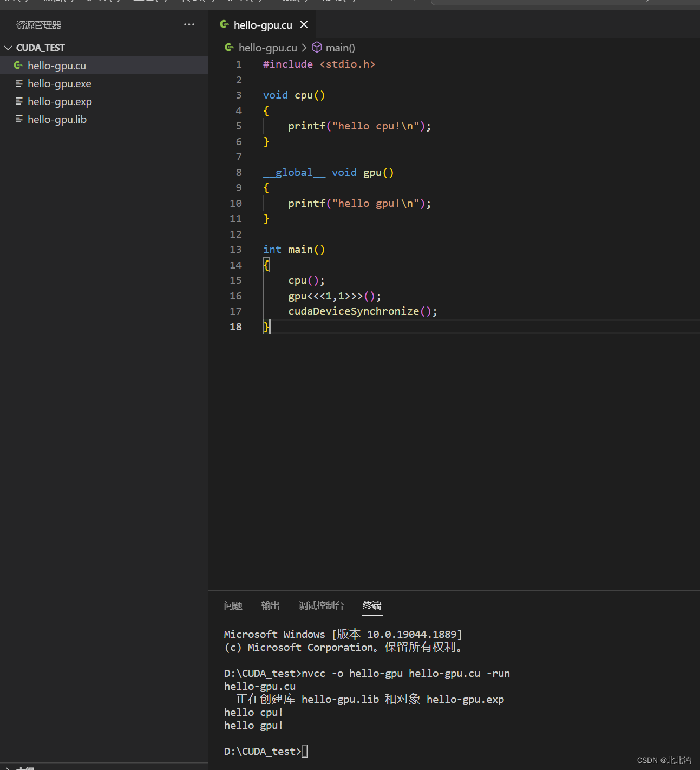
Task: Click the file icon next to hello-gpu.exp
Action: [x=19, y=101]
